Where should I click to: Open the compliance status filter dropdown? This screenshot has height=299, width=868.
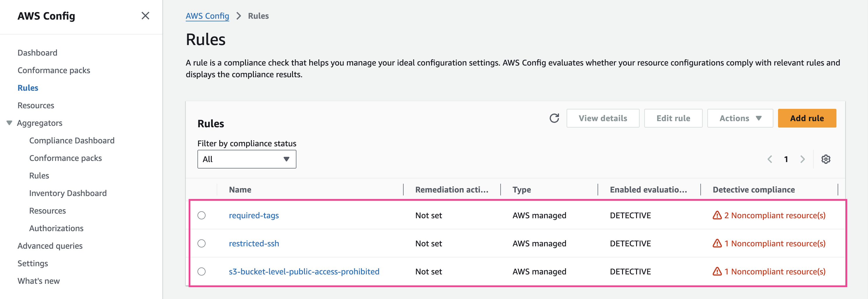(x=246, y=159)
